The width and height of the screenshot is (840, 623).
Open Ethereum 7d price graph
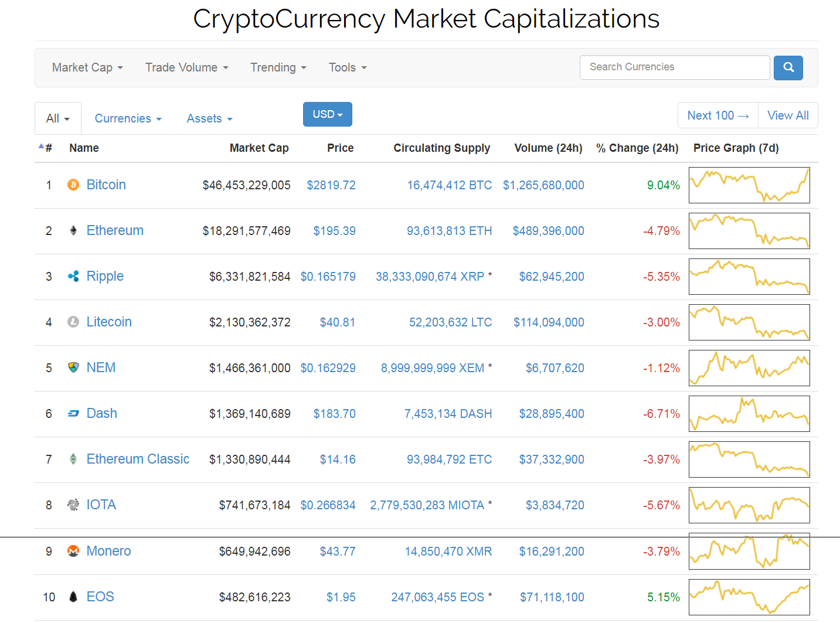coord(749,231)
